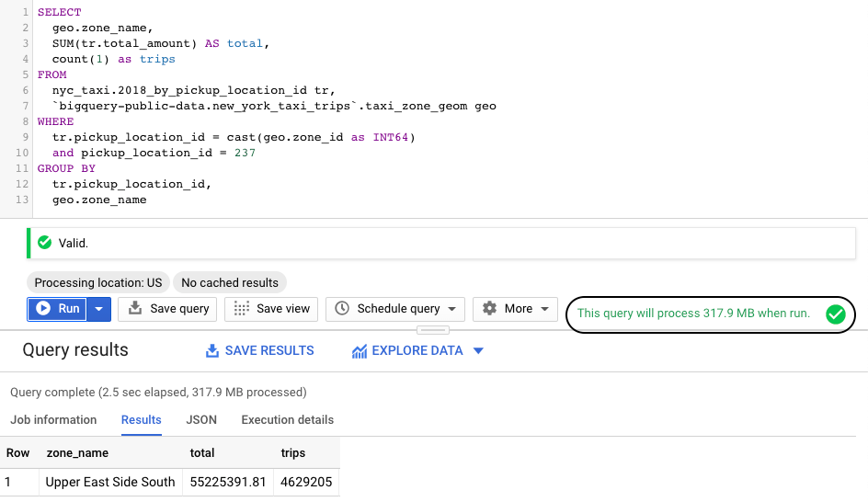This screenshot has width=868, height=502.
Task: Click the Valid. status message text
Action: pyautogui.click(x=73, y=243)
